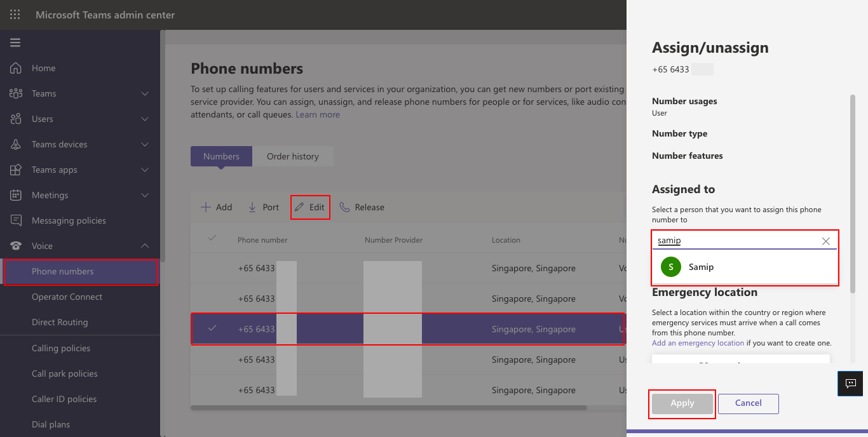Click the Phone number column header
Image resolution: width=868 pixels, height=437 pixels.
point(262,240)
